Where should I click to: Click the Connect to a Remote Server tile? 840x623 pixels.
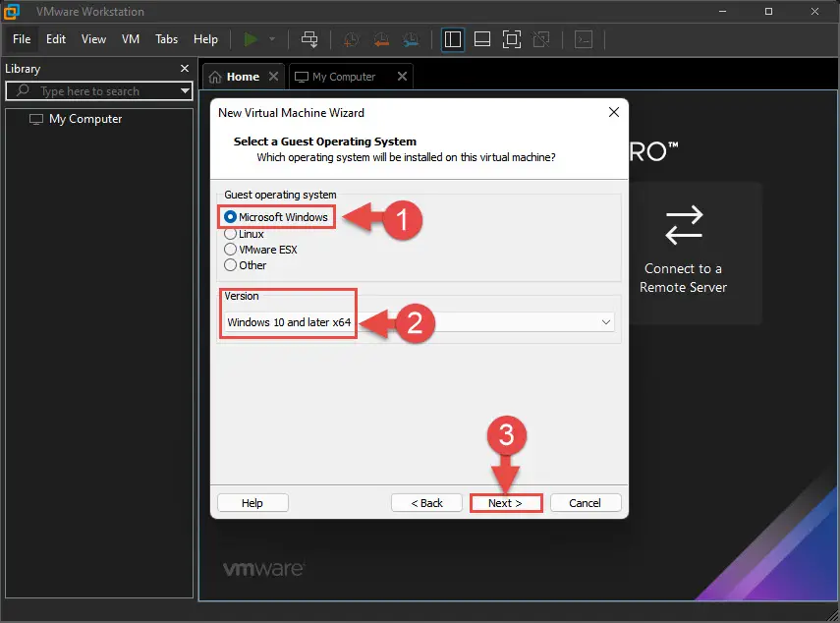pyautogui.click(x=684, y=253)
